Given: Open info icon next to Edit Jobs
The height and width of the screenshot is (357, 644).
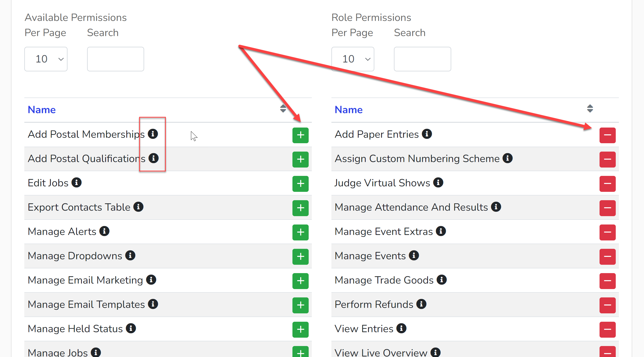Looking at the screenshot, I should [x=76, y=182].
